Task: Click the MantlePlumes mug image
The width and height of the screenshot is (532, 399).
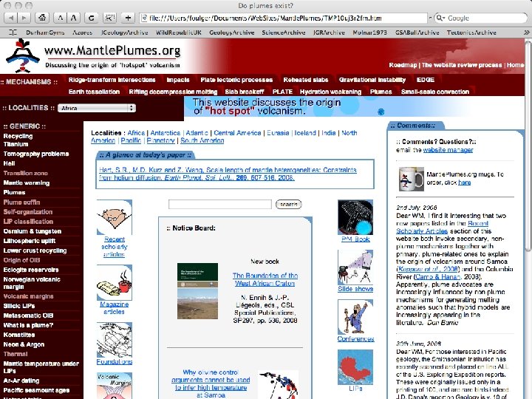Action: click(x=412, y=179)
